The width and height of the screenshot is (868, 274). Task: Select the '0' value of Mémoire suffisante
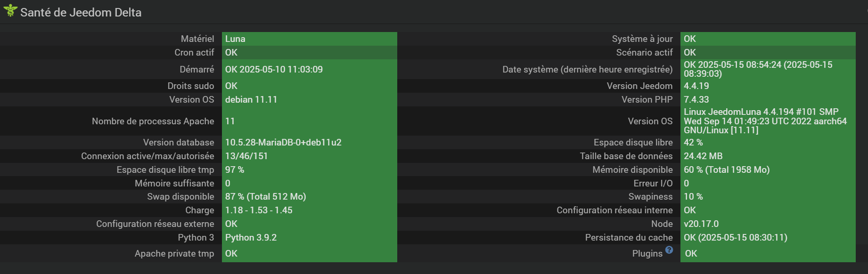[x=228, y=183]
